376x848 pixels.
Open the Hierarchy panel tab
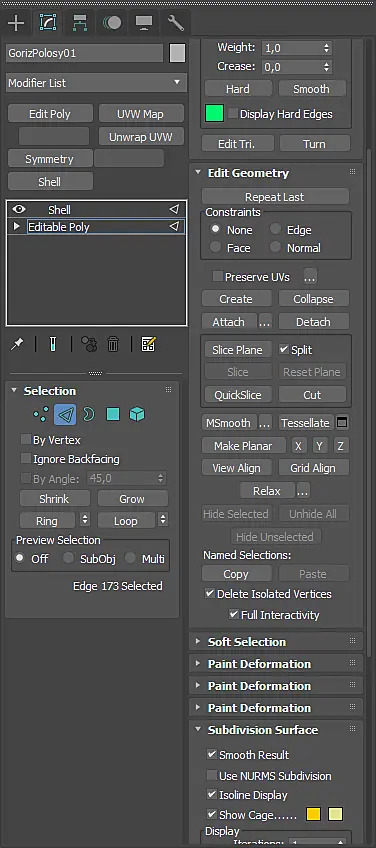tap(80, 23)
